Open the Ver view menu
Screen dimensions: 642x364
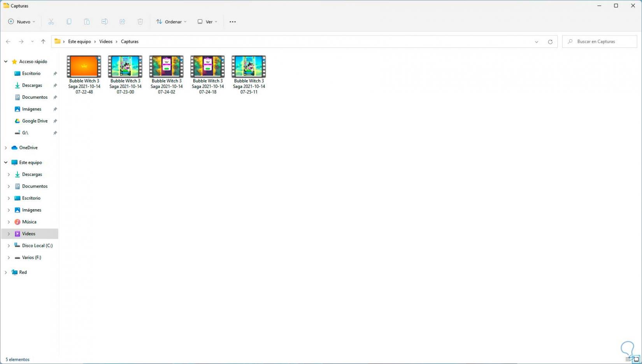(x=207, y=22)
